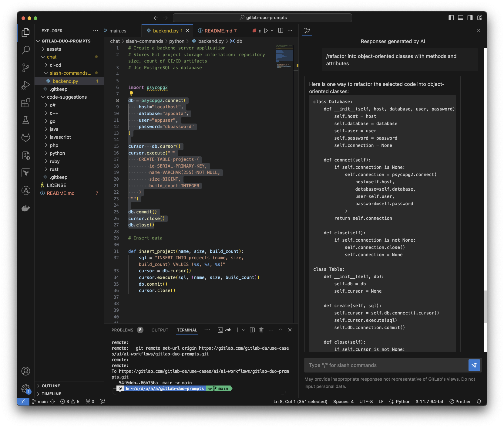Open the Docker whale icon

click(26, 208)
